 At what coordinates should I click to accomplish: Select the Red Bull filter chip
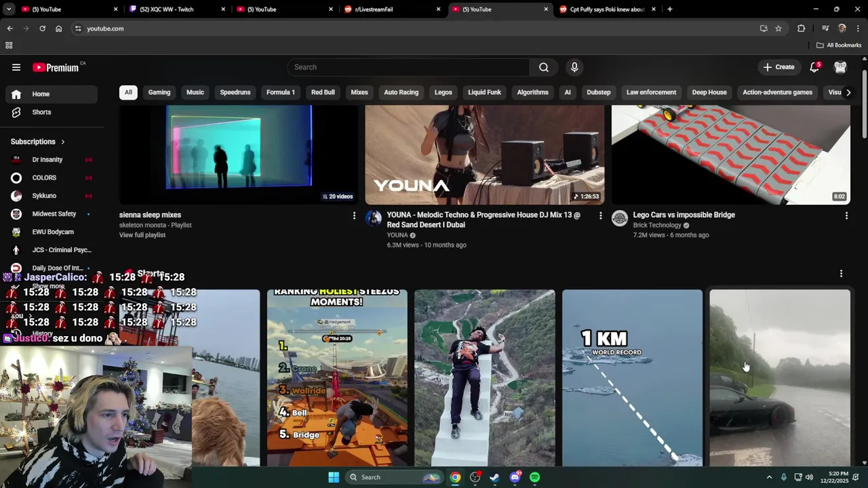(323, 92)
